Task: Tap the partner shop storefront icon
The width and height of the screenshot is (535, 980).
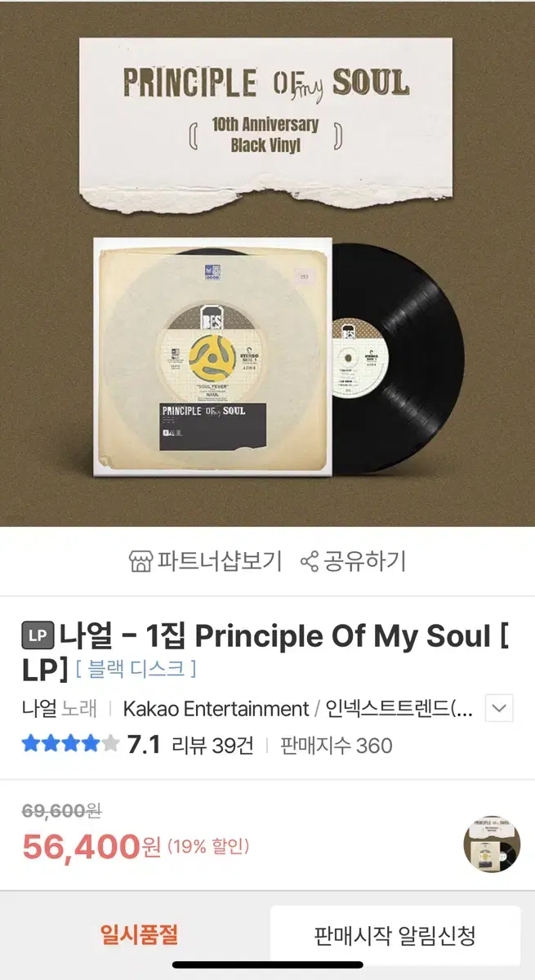Action: pos(141,561)
